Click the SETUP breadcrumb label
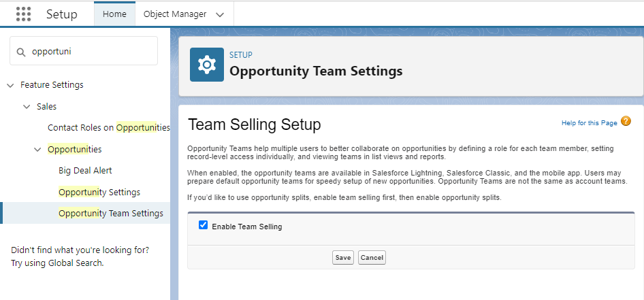 pyautogui.click(x=241, y=55)
